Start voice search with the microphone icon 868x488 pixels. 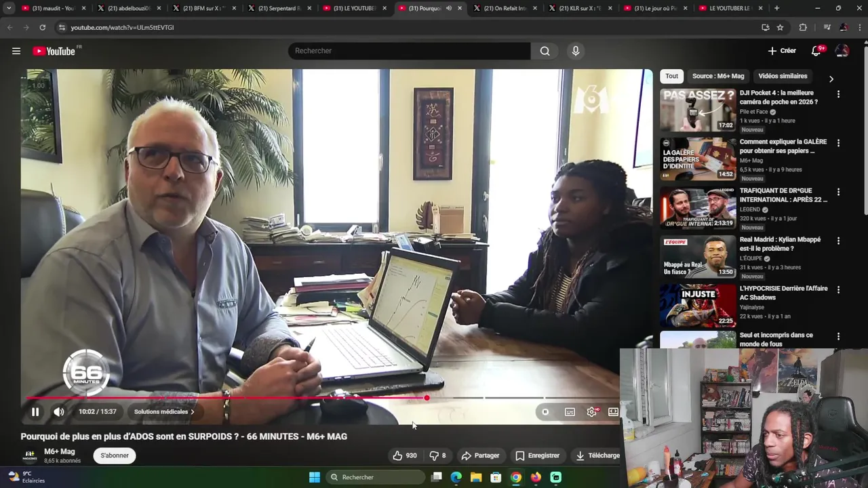tap(576, 51)
